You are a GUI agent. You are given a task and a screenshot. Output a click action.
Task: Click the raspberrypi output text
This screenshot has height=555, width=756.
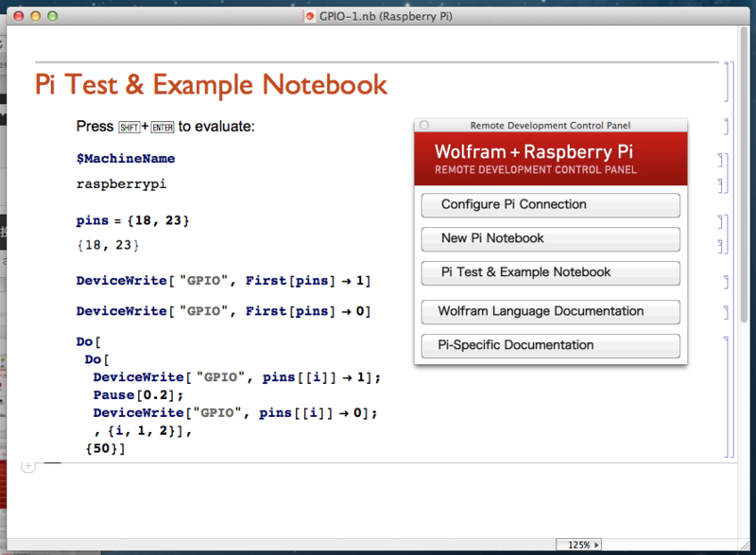point(121,184)
